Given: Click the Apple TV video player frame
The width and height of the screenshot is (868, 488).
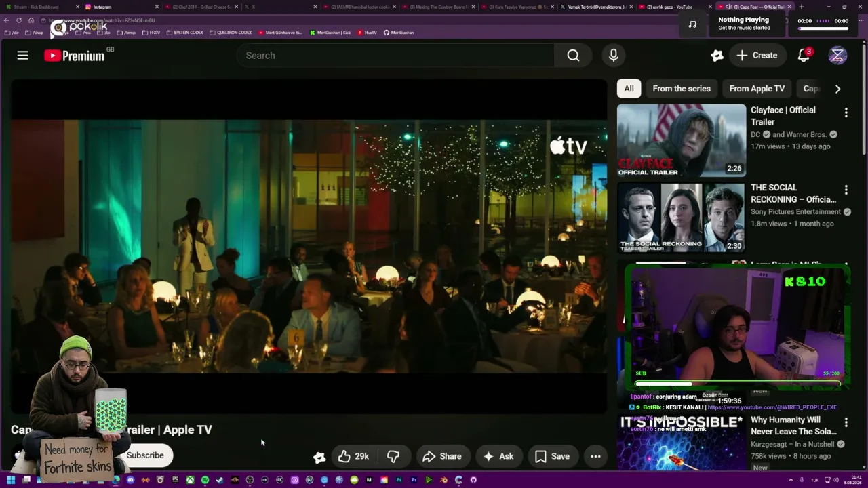Looking at the screenshot, I should point(309,246).
